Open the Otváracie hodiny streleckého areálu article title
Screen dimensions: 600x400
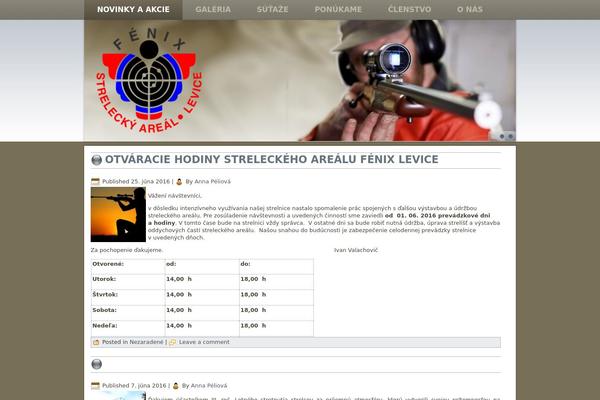272,159
